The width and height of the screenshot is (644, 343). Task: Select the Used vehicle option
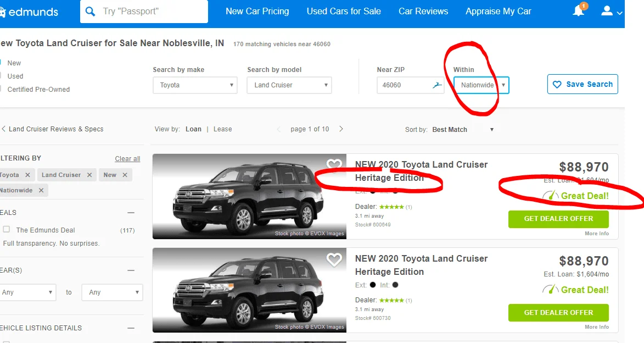(15, 76)
